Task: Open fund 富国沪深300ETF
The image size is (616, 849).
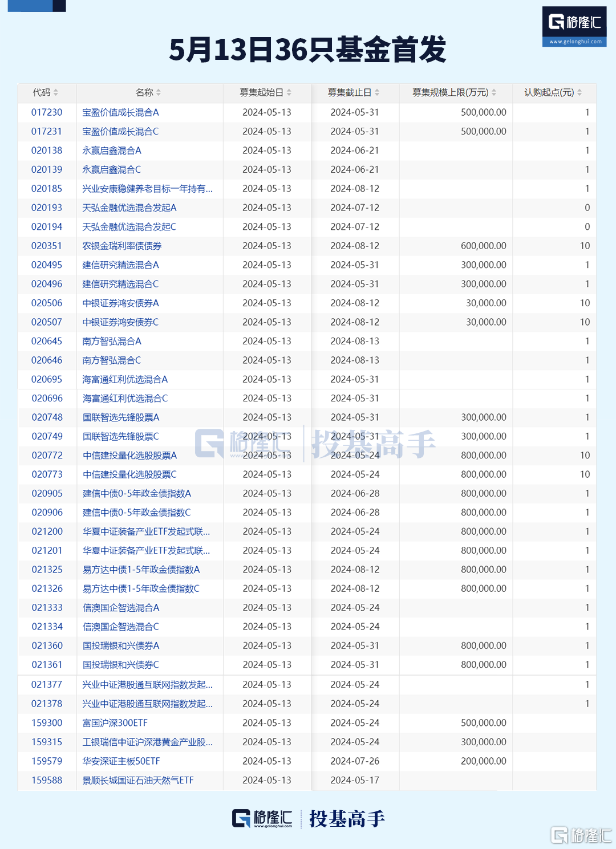Action: click(x=115, y=723)
